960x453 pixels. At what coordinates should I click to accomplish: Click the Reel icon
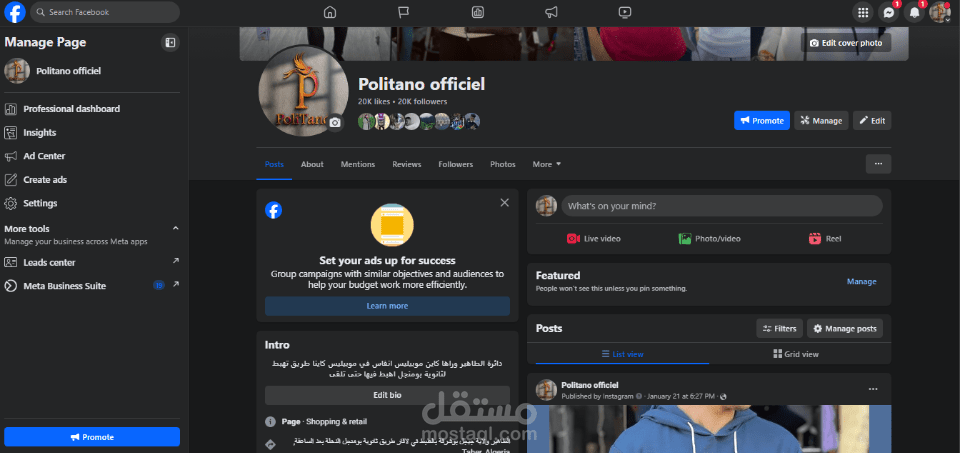coord(814,239)
